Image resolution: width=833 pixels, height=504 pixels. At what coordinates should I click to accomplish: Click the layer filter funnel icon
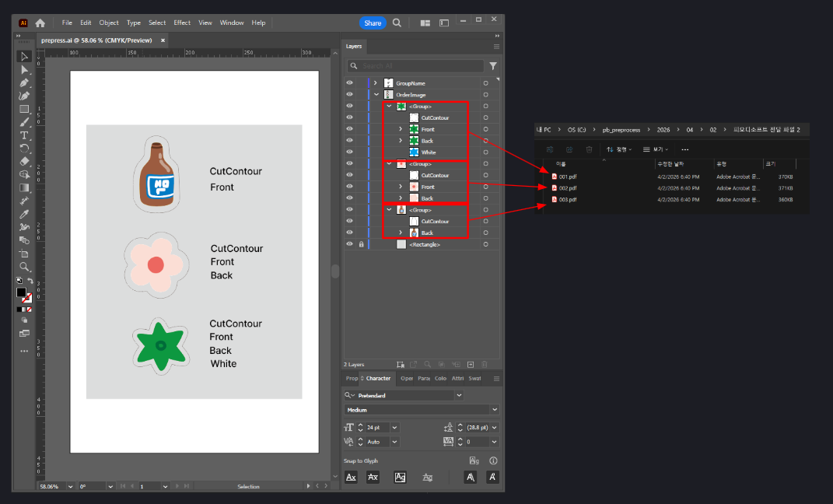pyautogui.click(x=493, y=66)
